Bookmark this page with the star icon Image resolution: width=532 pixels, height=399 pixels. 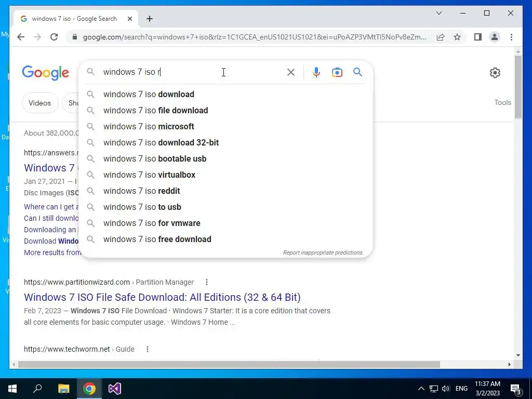click(x=457, y=37)
